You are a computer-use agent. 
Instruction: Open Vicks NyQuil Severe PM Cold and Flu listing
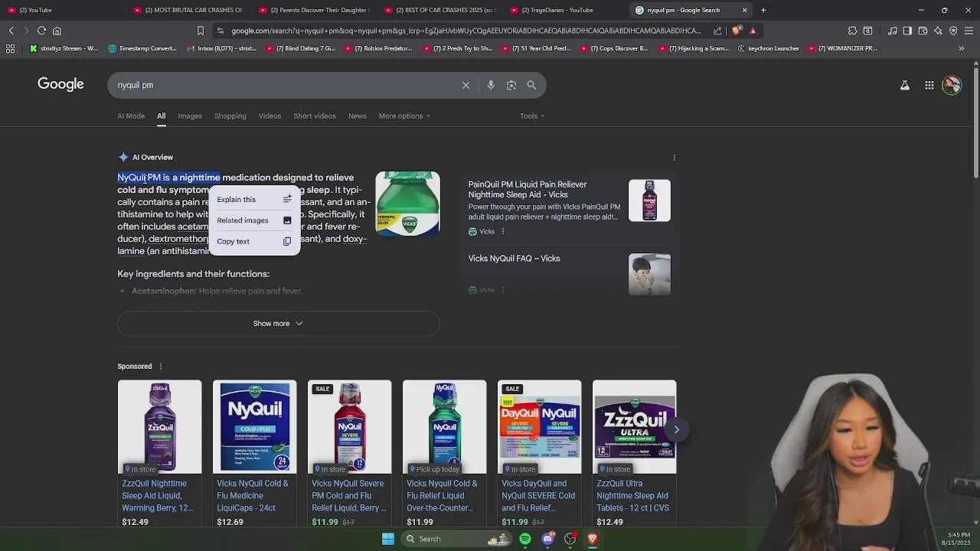pyautogui.click(x=348, y=496)
